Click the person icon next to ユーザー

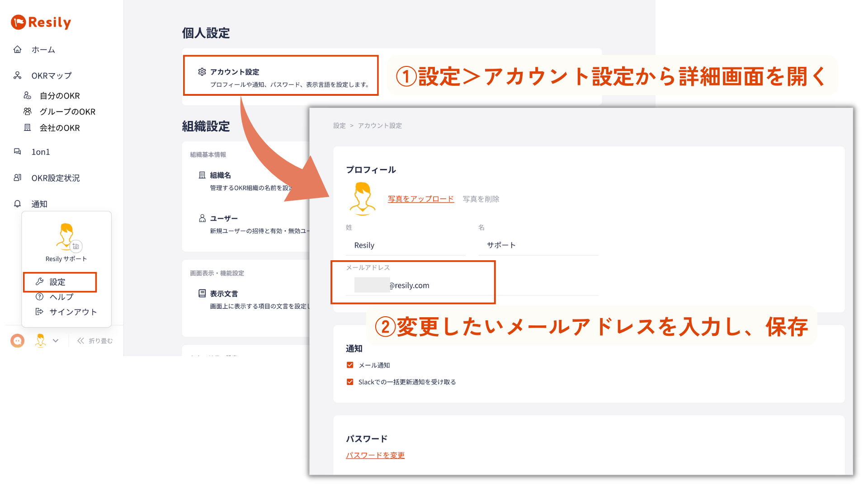pyautogui.click(x=202, y=218)
